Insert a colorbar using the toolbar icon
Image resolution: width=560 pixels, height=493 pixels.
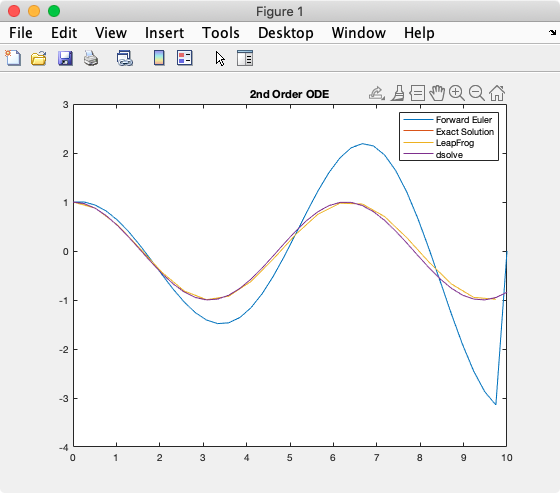(159, 58)
